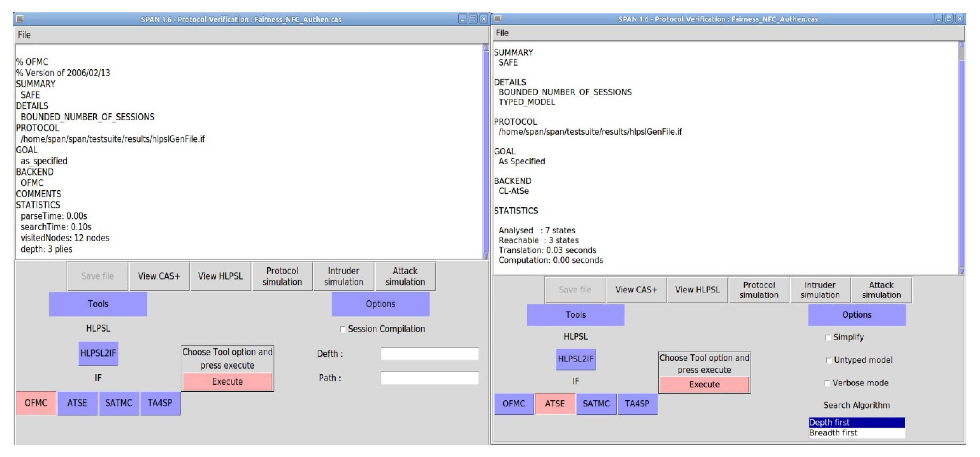Check the Simplify option
This screenshot has width=980, height=457.
pyautogui.click(x=828, y=337)
